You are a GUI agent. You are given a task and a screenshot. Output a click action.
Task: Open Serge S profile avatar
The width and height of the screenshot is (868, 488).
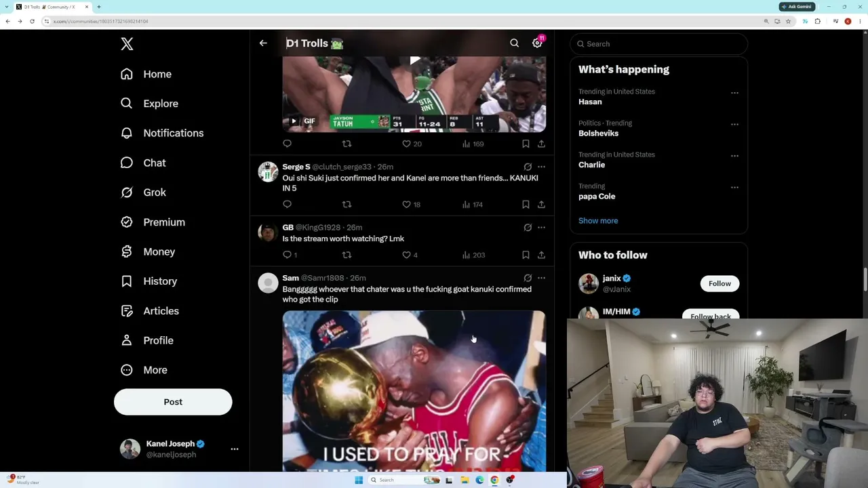(x=268, y=172)
